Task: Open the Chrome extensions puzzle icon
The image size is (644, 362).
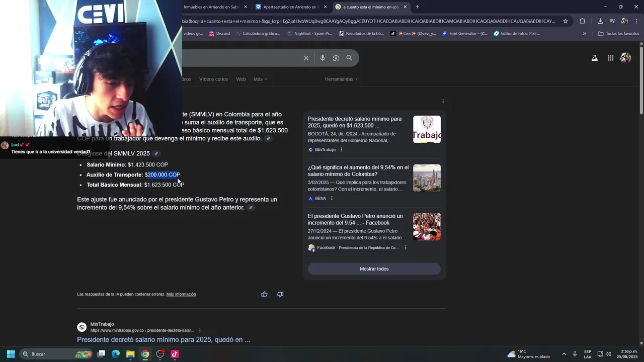Action: [x=583, y=21]
